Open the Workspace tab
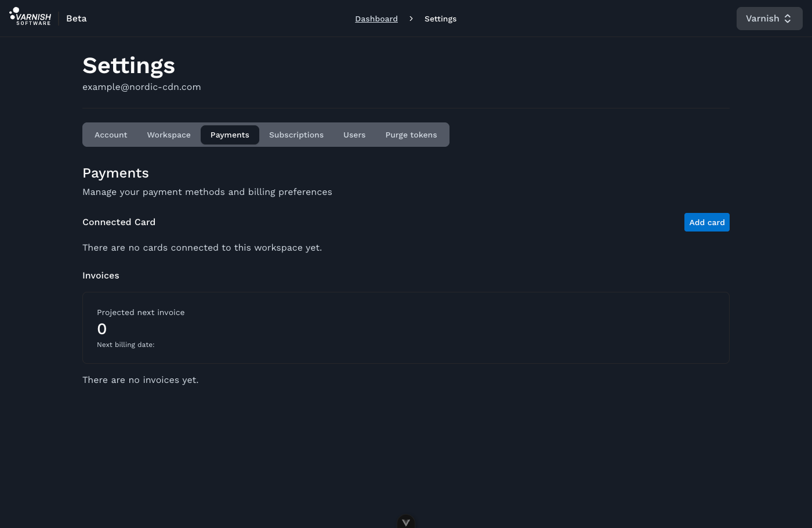 (169, 135)
